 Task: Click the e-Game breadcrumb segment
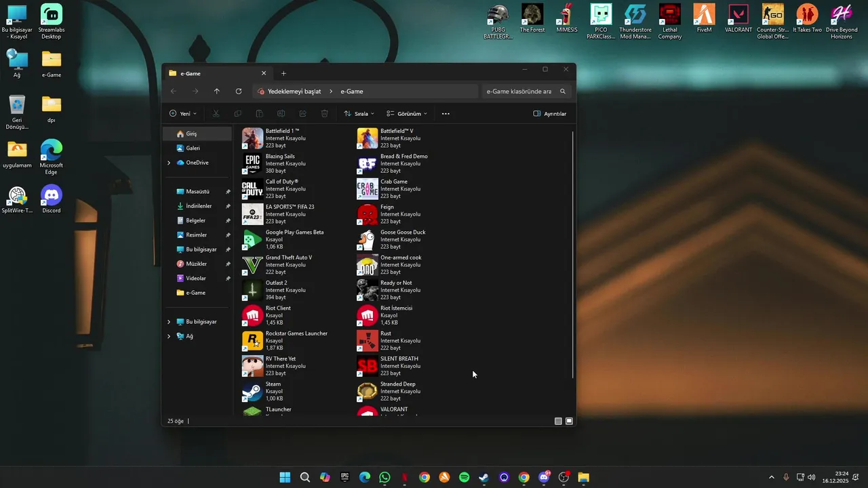(x=352, y=91)
